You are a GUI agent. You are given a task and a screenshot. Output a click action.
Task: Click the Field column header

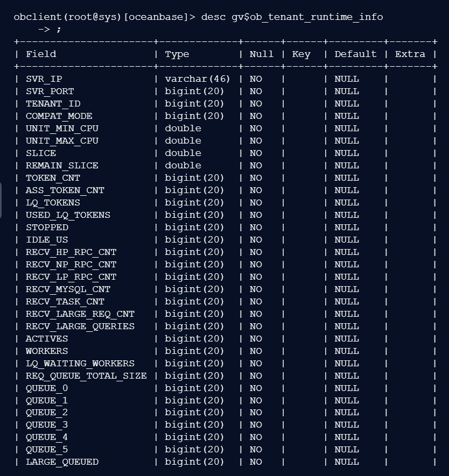pos(41,54)
